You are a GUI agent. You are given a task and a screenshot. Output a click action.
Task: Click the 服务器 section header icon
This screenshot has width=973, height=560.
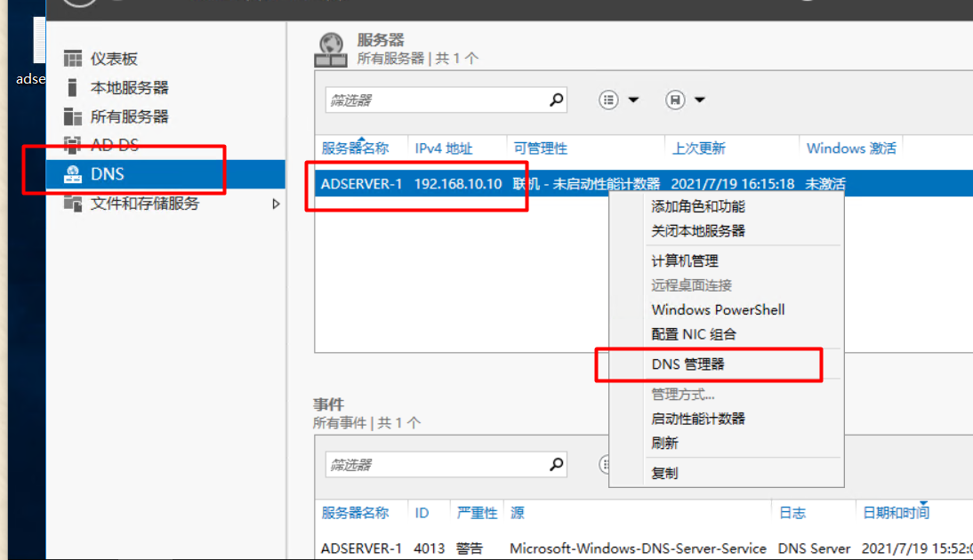[330, 50]
